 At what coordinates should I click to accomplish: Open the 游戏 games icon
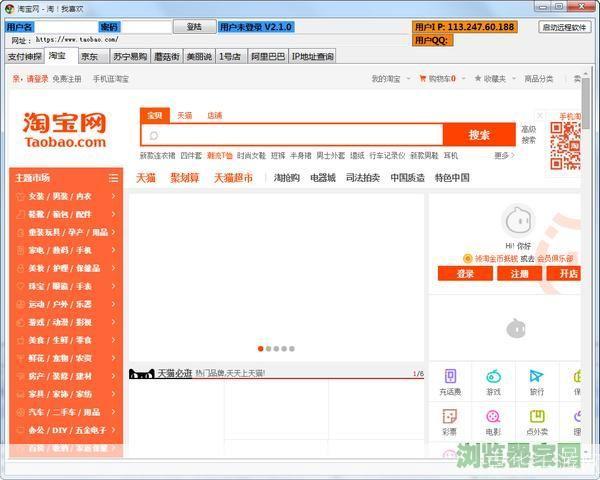tap(493, 376)
